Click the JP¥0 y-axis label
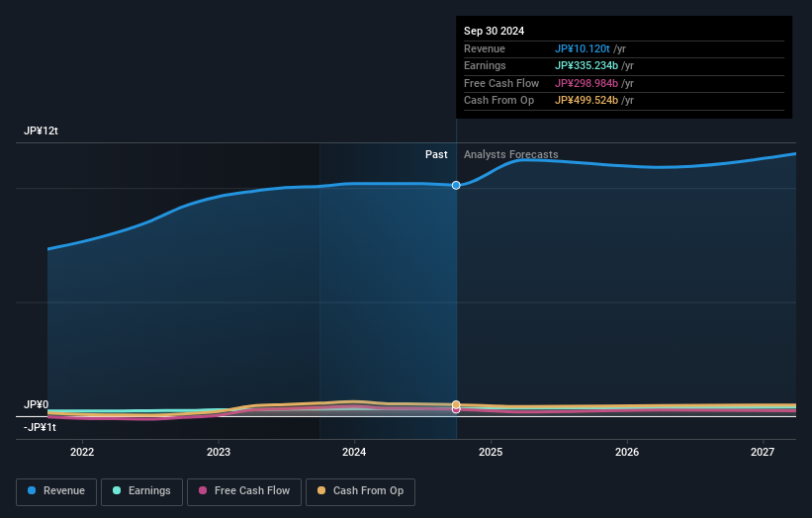The width and height of the screenshot is (812, 518). click(x=36, y=404)
